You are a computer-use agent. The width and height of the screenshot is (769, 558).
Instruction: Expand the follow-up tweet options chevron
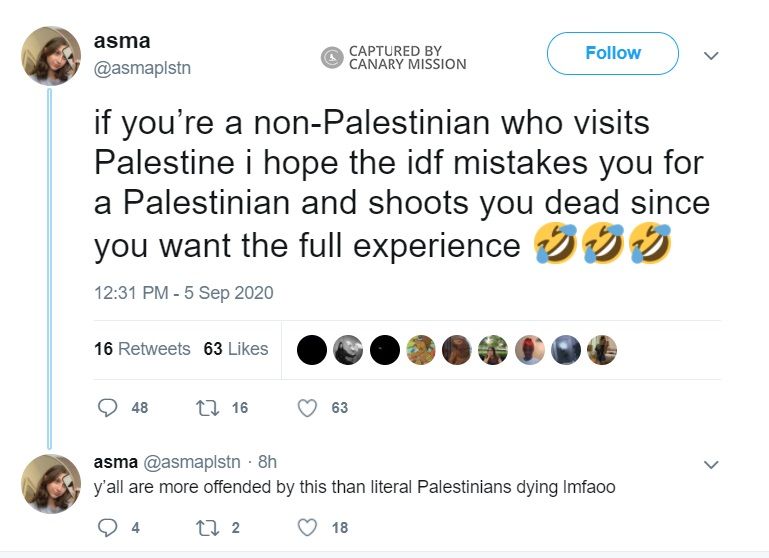click(711, 465)
